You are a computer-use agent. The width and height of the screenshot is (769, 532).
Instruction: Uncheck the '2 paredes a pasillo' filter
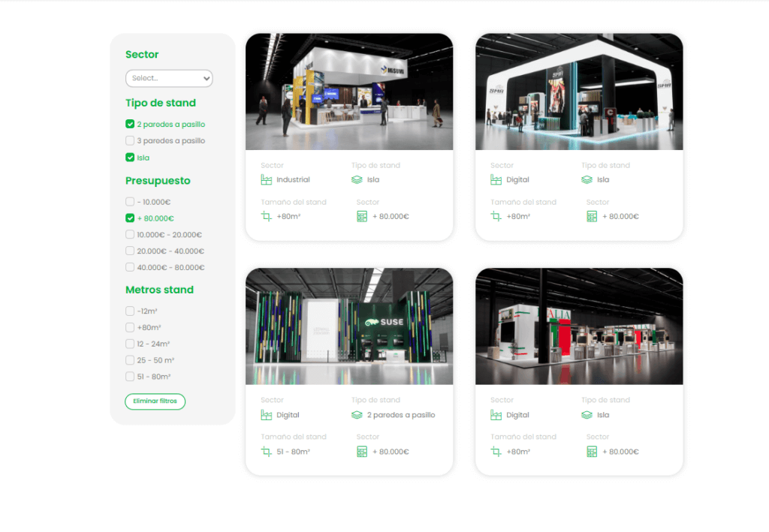click(130, 125)
